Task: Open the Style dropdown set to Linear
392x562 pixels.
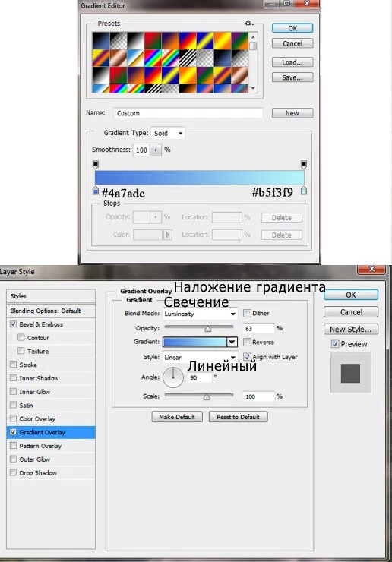Action: [200, 358]
